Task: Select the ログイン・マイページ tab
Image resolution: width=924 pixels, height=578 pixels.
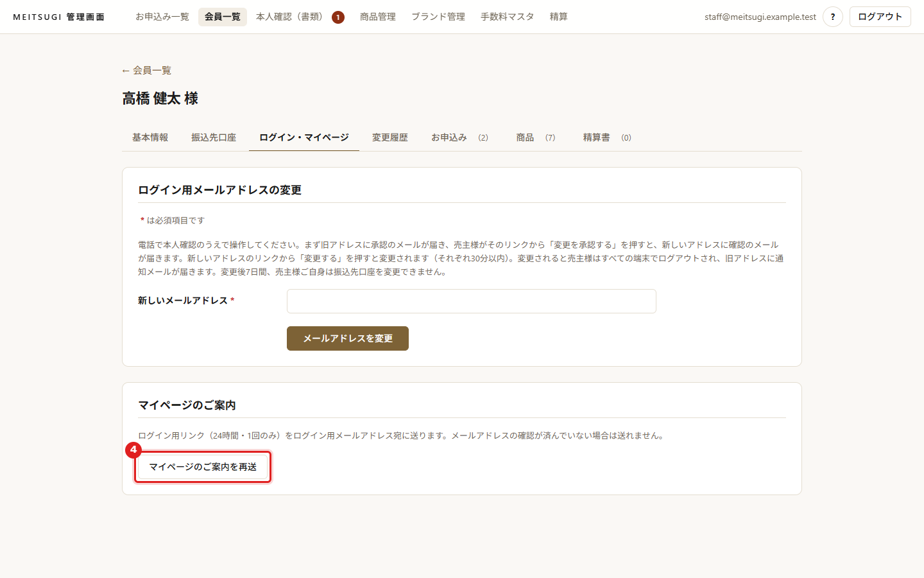Action: coord(304,137)
